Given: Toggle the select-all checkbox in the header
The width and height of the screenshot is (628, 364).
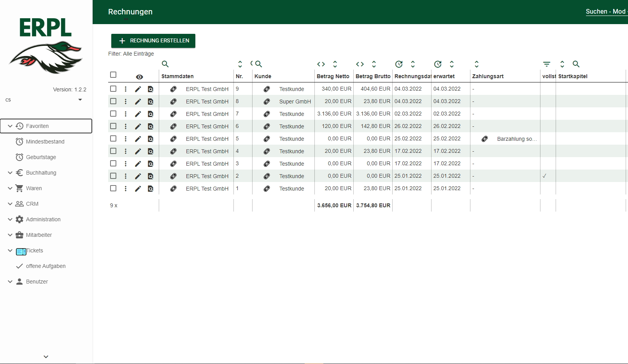Looking at the screenshot, I should click(113, 75).
